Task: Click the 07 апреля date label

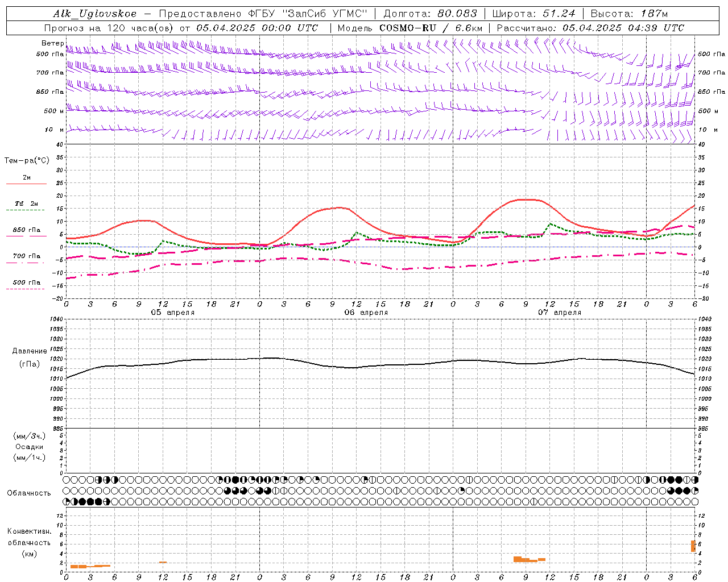Action: click(x=559, y=313)
